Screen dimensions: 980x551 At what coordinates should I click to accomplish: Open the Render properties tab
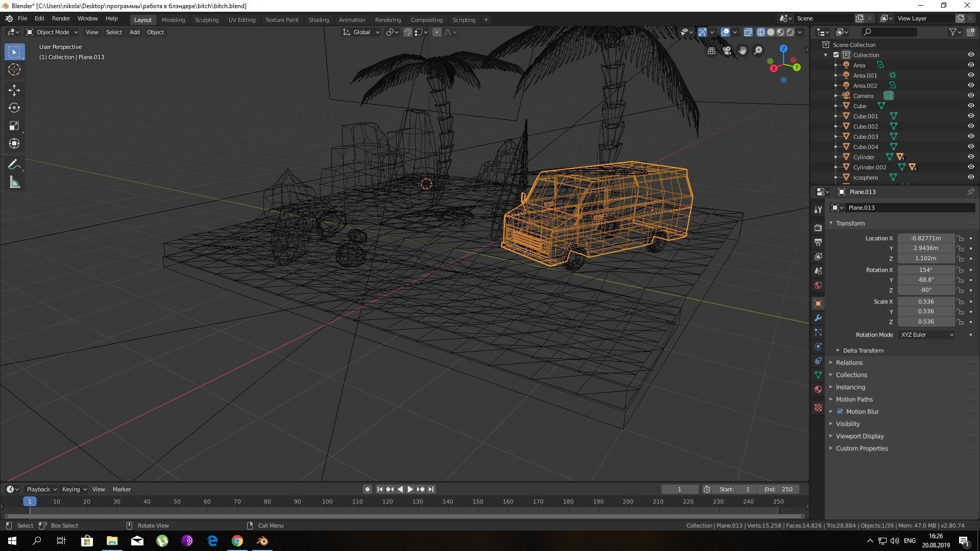[x=818, y=228]
